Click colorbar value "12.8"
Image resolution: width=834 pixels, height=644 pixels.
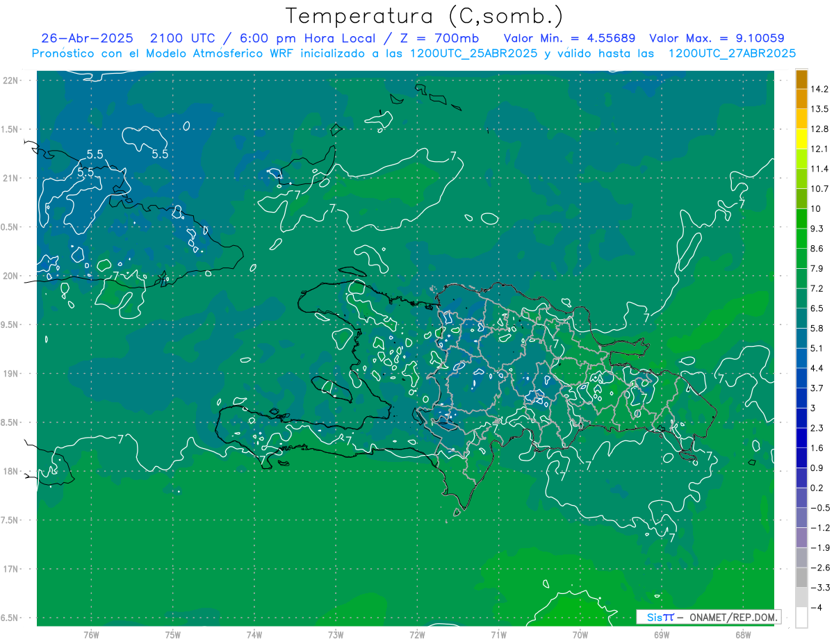(819, 129)
